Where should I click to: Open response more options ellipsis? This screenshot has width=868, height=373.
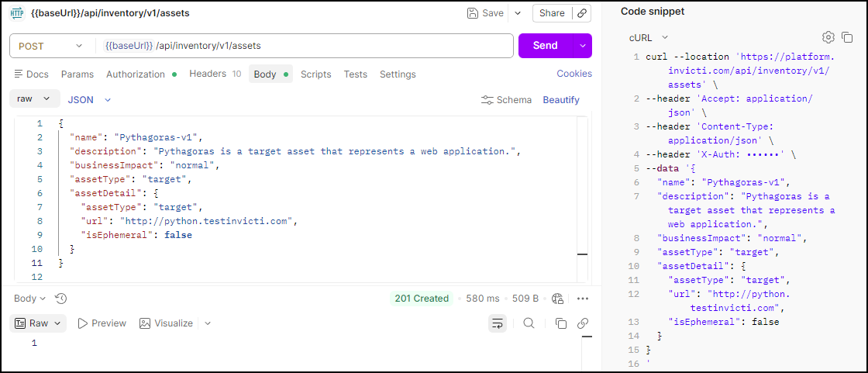[x=583, y=299]
